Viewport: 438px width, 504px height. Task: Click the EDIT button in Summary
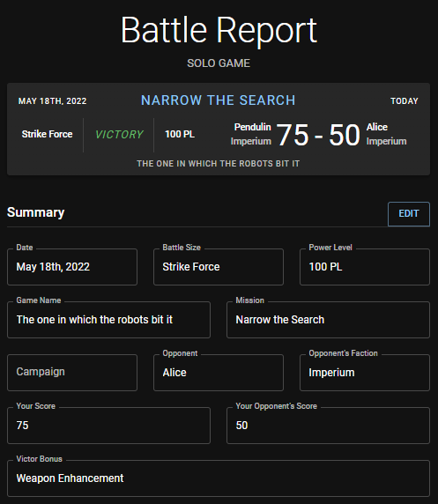click(408, 214)
